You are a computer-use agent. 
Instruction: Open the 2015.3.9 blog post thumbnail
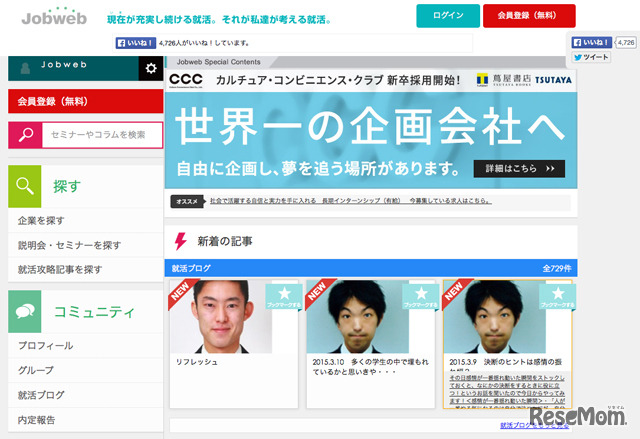495,317
